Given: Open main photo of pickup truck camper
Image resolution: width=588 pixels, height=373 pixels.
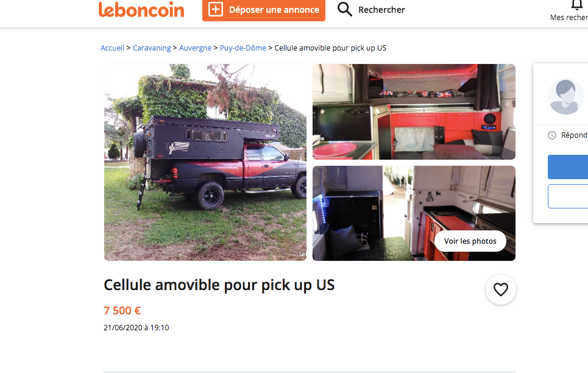Looking at the screenshot, I should tap(205, 162).
